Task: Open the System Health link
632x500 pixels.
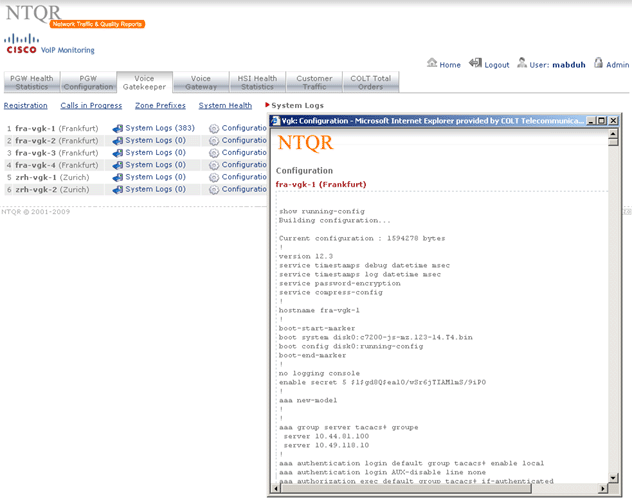Action: pos(225,105)
